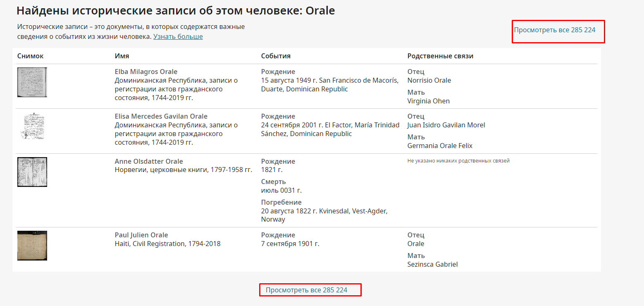Click 'Haiti, Civil Registration, 1794-2018' collection text
This screenshot has width=644, height=306.
tap(167, 244)
